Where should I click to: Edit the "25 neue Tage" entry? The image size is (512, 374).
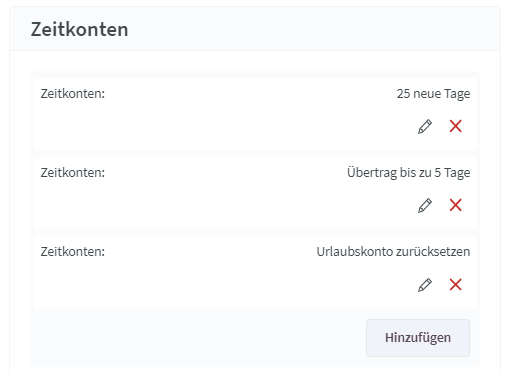(x=425, y=126)
